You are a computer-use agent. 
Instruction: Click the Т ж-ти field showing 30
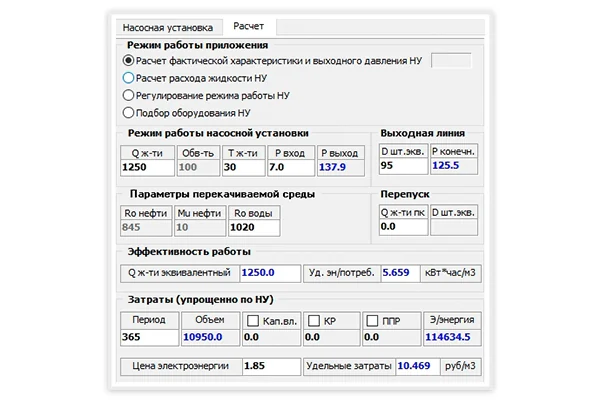pyautogui.click(x=243, y=167)
